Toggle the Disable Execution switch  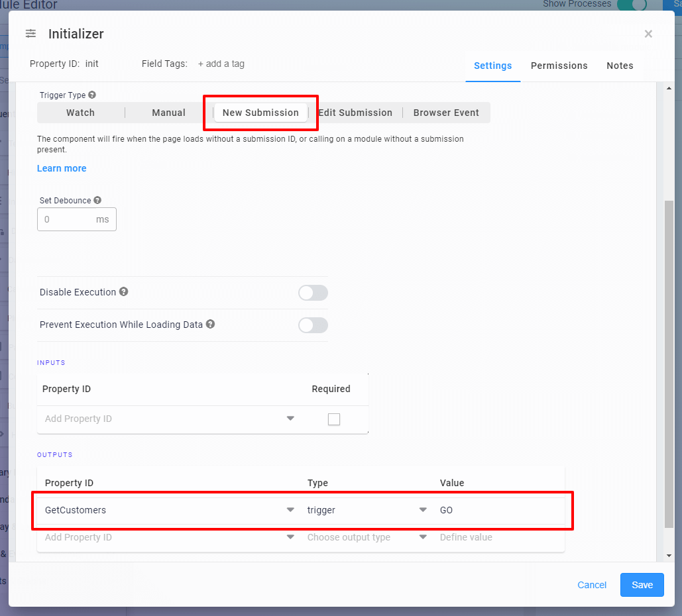313,293
